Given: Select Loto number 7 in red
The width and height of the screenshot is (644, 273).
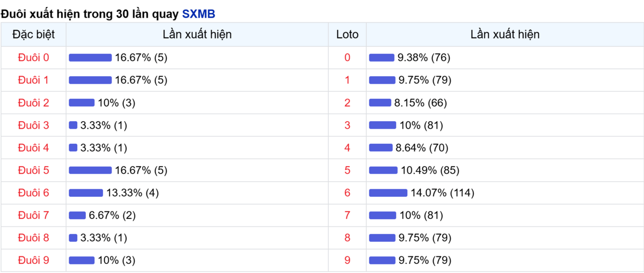Looking at the screenshot, I should [347, 215].
